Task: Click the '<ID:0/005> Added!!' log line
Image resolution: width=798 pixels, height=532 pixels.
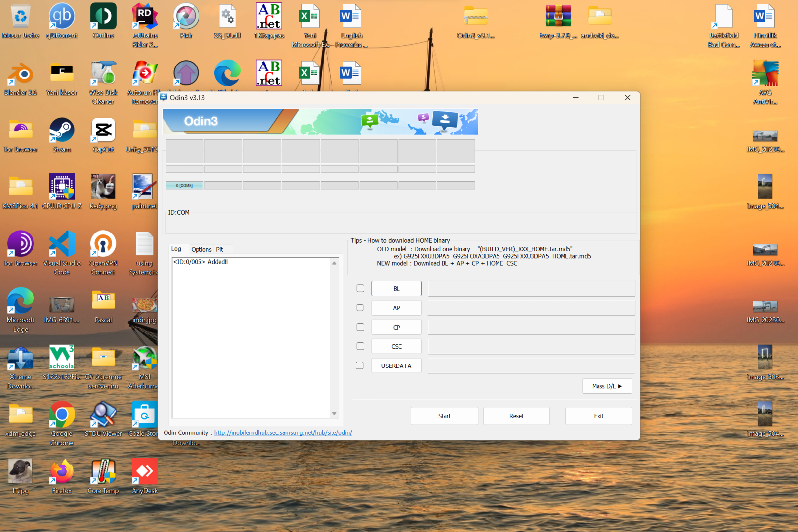Action: [200, 262]
